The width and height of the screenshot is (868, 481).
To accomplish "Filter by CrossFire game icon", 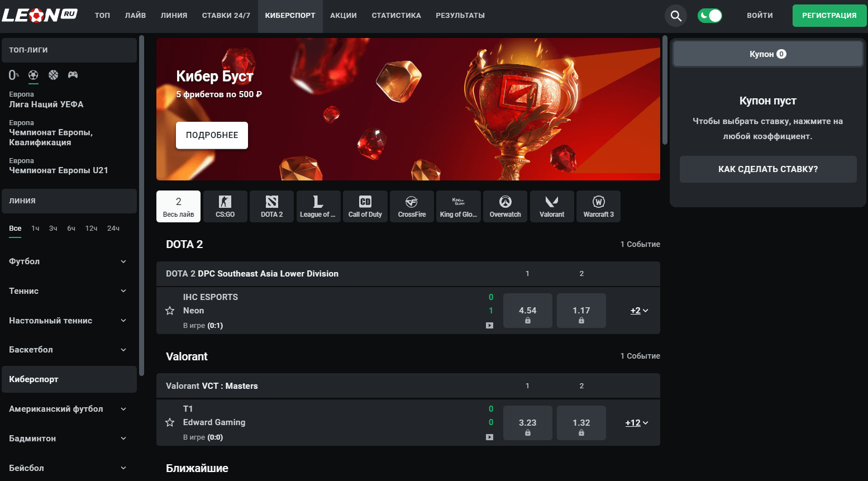I will pos(412,207).
